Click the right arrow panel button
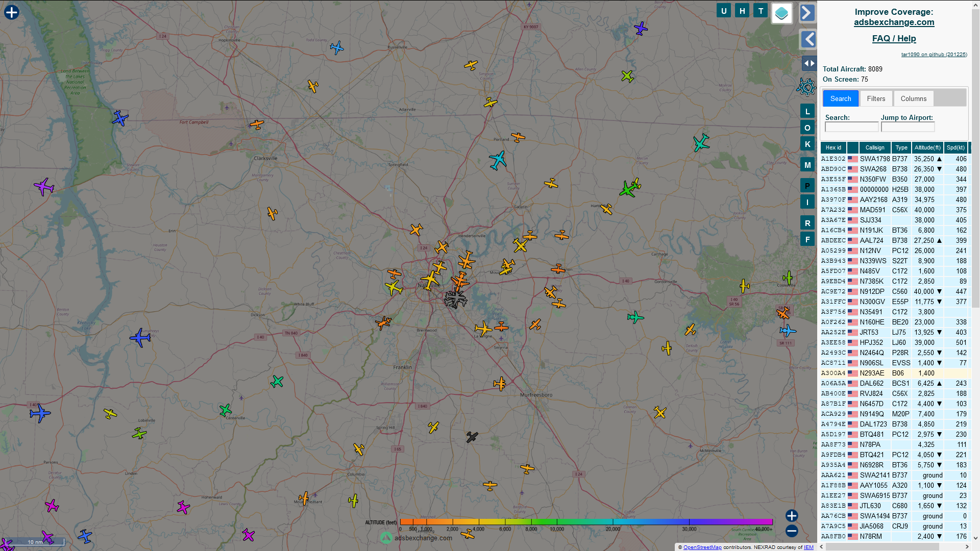 [x=807, y=13]
